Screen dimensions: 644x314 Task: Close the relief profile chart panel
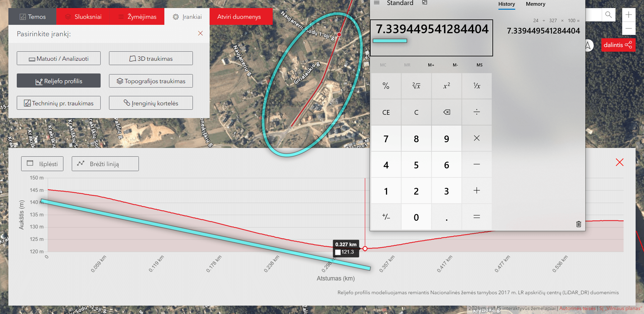619,162
